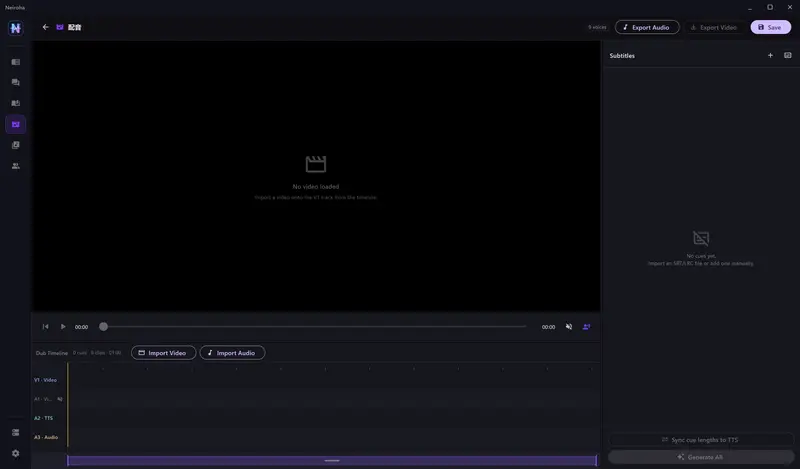Open the chat icon in left sidebar
The height and width of the screenshot is (469, 800).
tap(16, 82)
